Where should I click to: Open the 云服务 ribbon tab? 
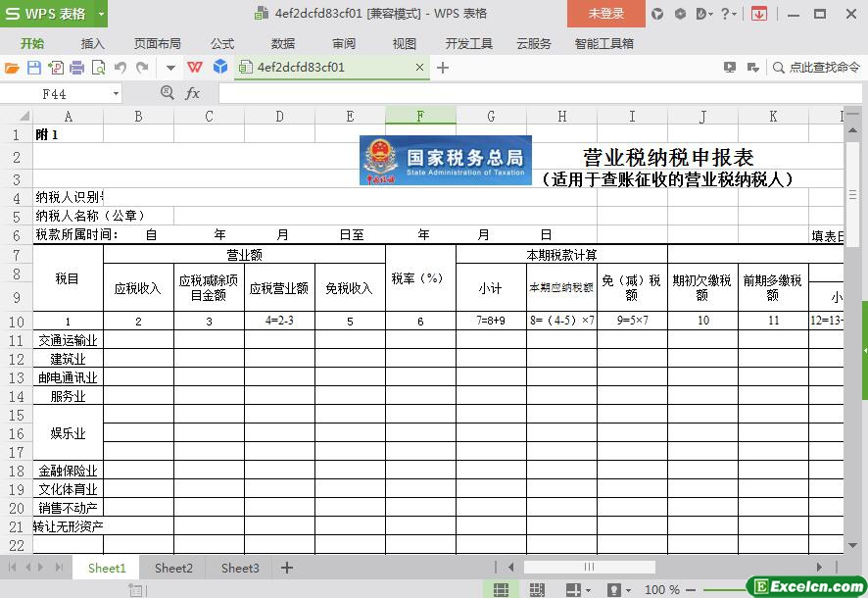coord(534,43)
